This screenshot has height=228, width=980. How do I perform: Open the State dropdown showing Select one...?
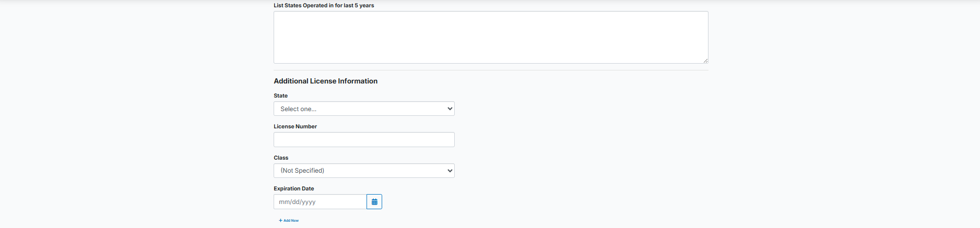coord(364,109)
